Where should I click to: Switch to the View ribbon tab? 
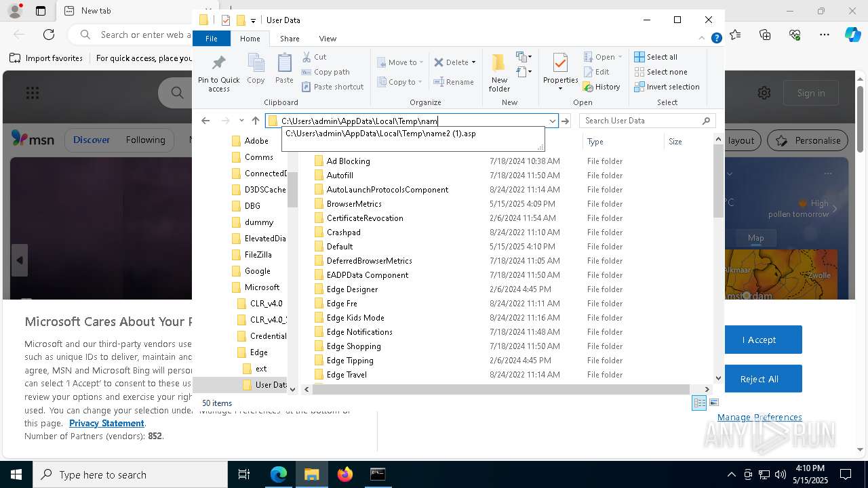328,39
